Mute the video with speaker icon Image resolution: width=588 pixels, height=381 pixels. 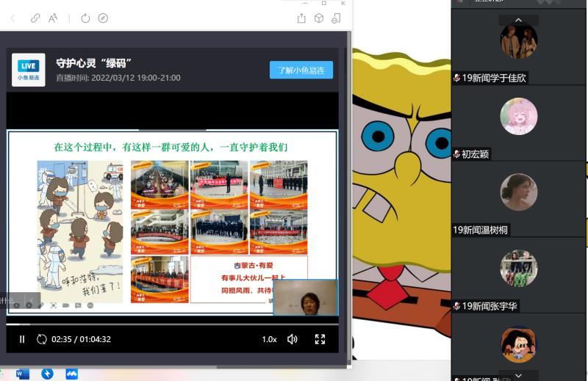292,339
